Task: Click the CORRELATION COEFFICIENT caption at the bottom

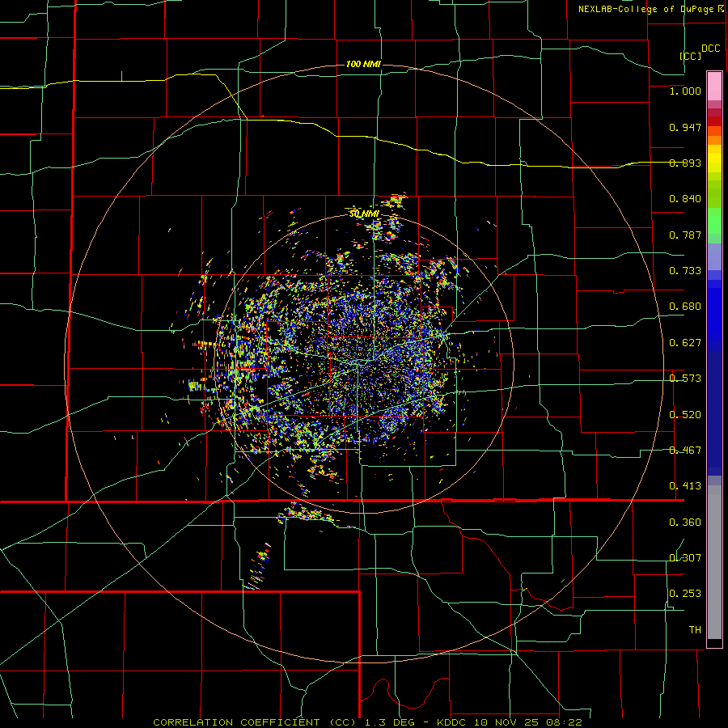Action: [368, 722]
